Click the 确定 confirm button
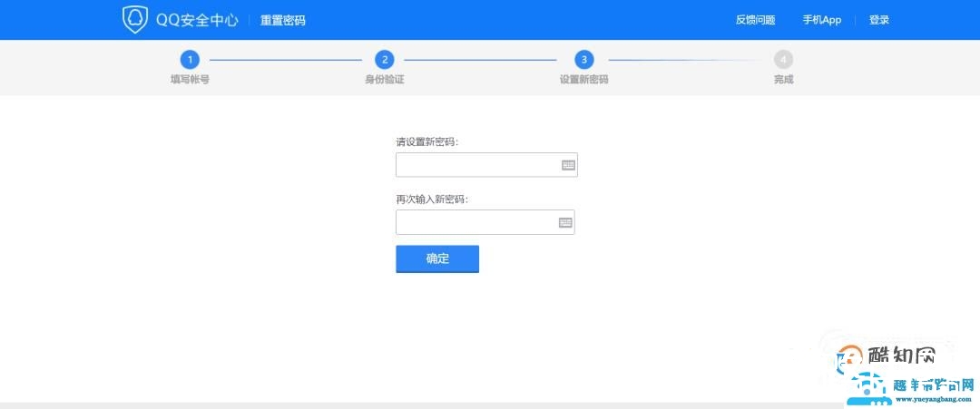This screenshot has height=409, width=980. click(437, 259)
